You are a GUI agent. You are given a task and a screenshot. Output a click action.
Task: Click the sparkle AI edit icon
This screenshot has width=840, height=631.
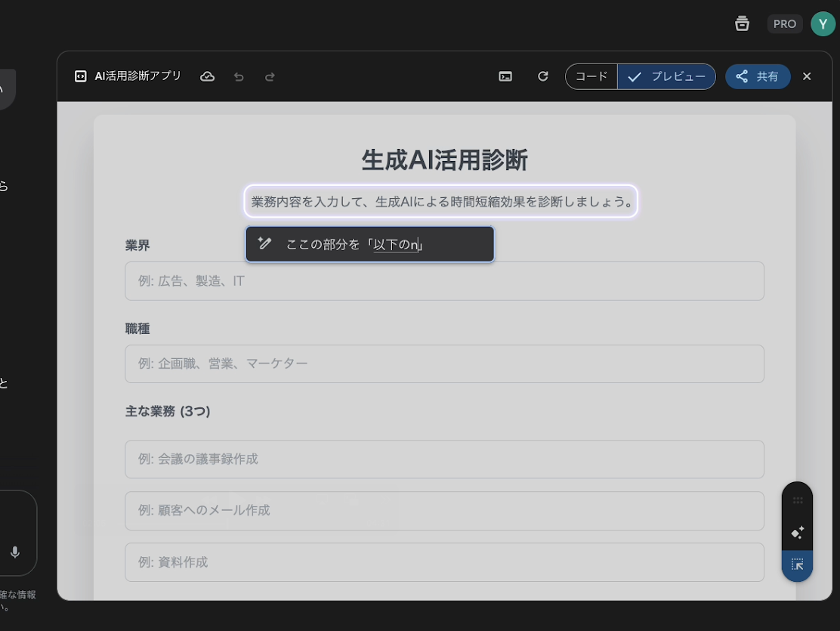pyautogui.click(x=797, y=533)
